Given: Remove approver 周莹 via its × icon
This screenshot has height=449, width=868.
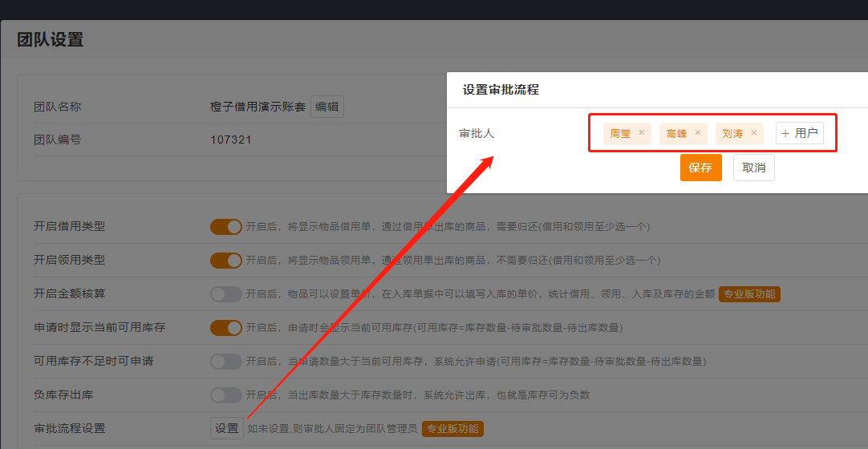Looking at the screenshot, I should (641, 133).
